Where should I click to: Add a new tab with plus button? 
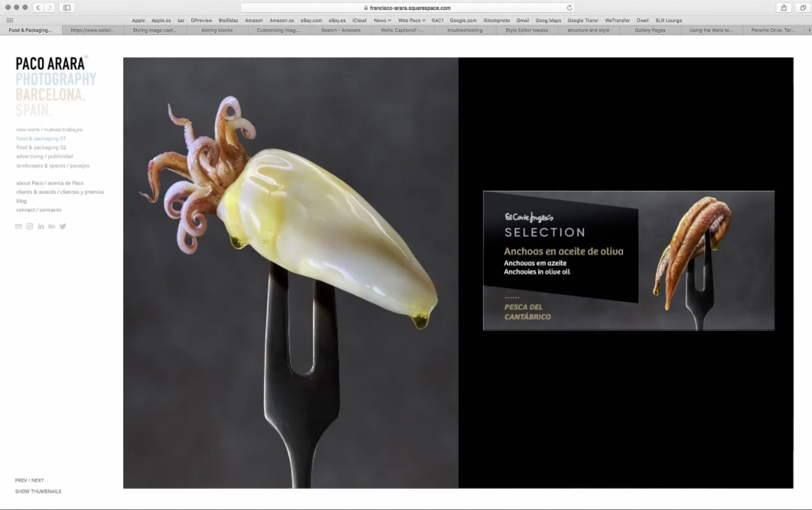pyautogui.click(x=808, y=30)
